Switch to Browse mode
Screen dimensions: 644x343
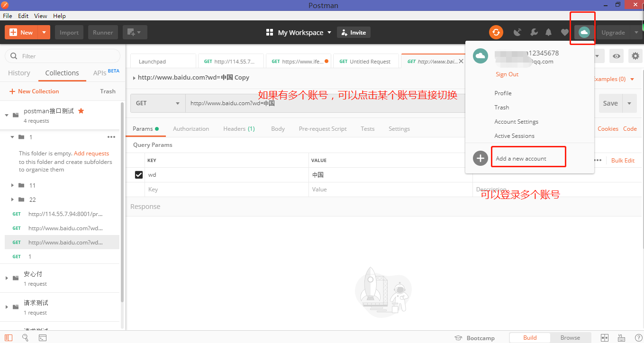click(570, 338)
